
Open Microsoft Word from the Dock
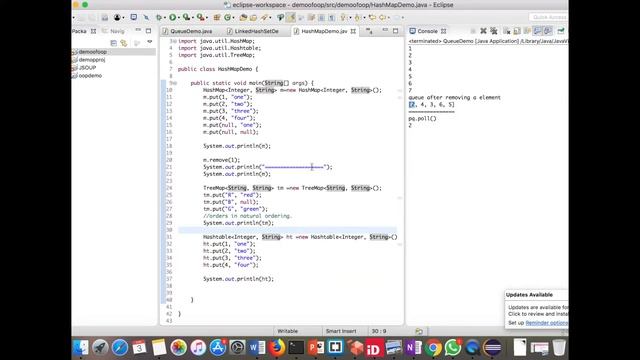click(x=257, y=347)
